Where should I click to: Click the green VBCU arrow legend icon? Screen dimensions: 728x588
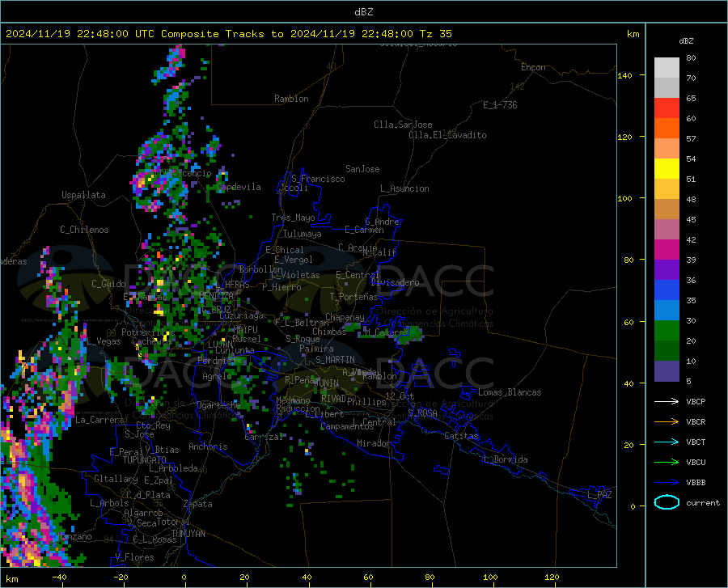pyautogui.click(x=667, y=463)
